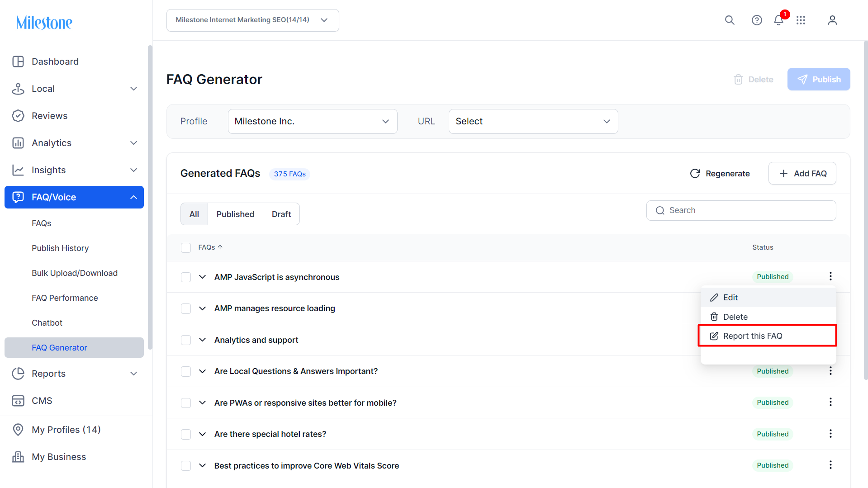Image resolution: width=868 pixels, height=488 pixels.
Task: Check the Analytics and support row
Action: 186,340
